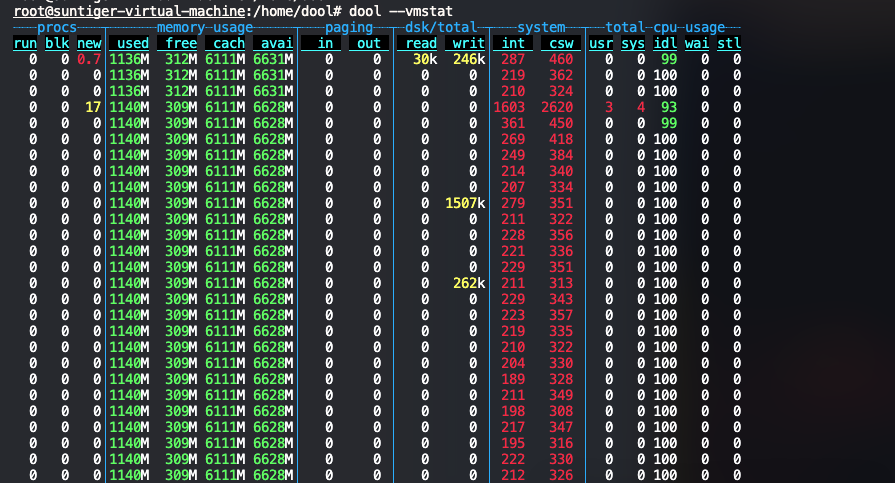Click the '308' context switch value
The image size is (895, 483).
(561, 410)
